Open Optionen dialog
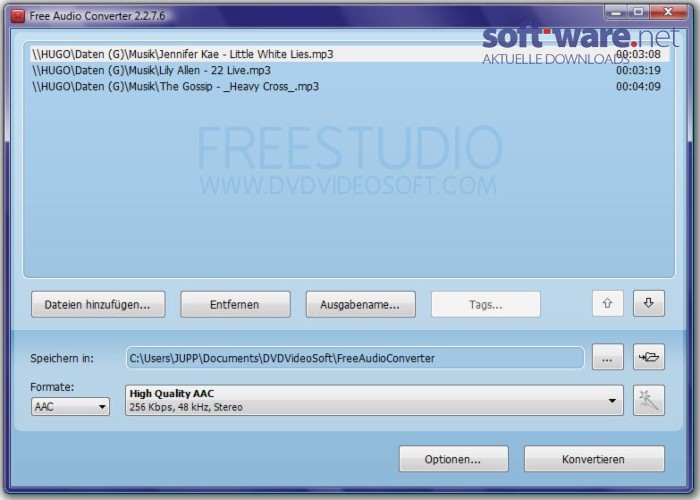This screenshot has width=700, height=500. coord(454,459)
